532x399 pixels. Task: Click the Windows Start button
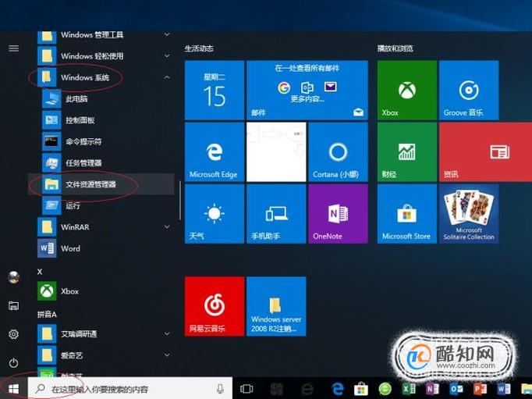[13, 389]
